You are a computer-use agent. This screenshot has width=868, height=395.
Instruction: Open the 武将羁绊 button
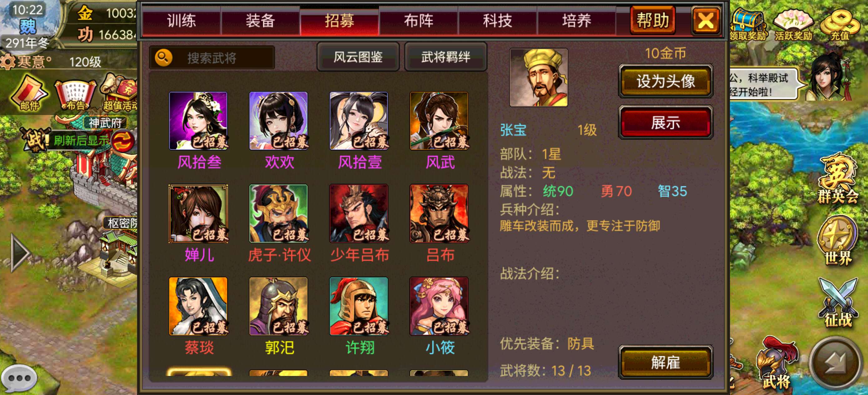(446, 57)
